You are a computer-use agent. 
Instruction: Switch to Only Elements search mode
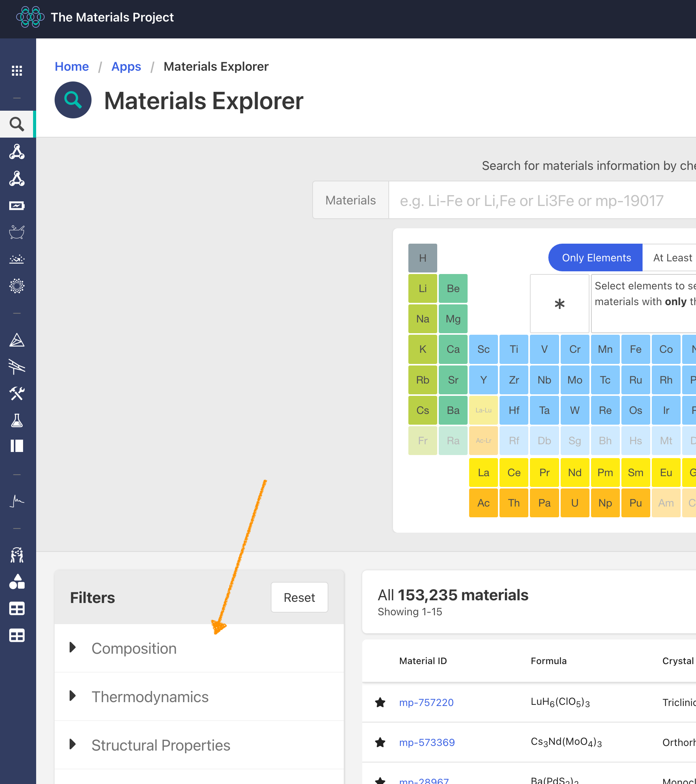[596, 257]
